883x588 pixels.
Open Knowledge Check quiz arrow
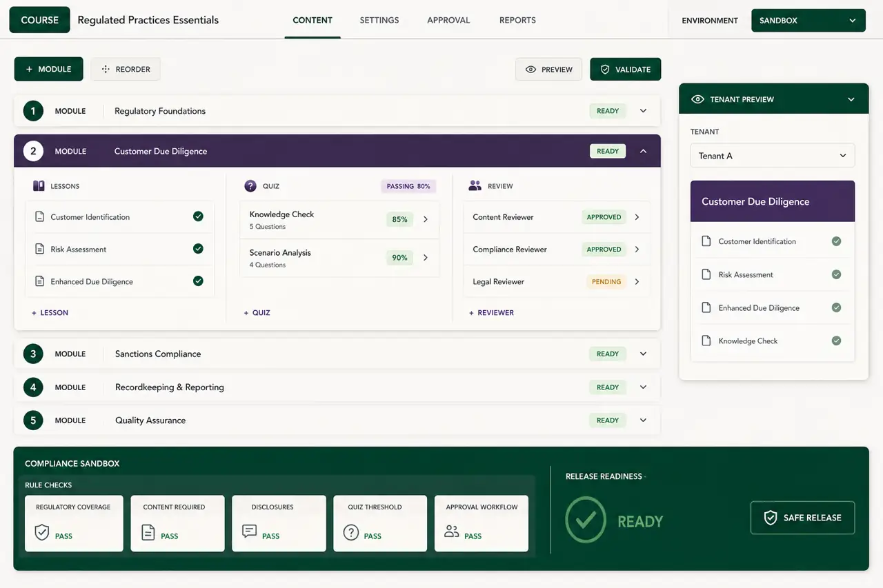(x=426, y=219)
